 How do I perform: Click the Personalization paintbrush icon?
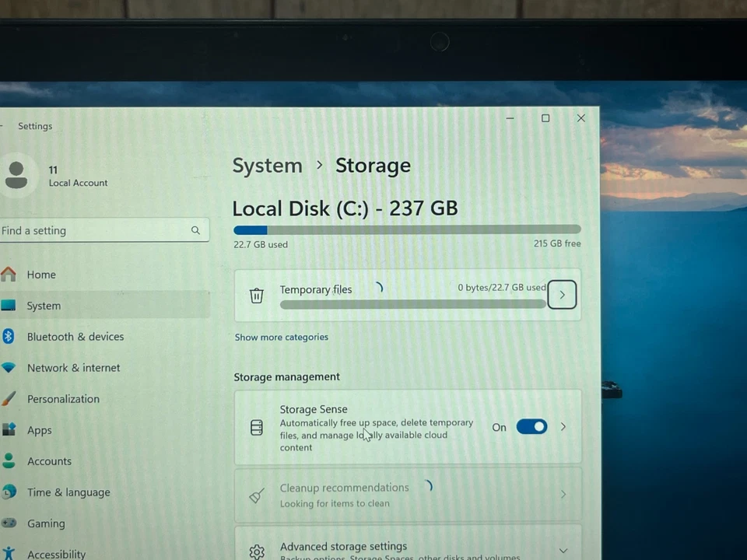point(9,398)
